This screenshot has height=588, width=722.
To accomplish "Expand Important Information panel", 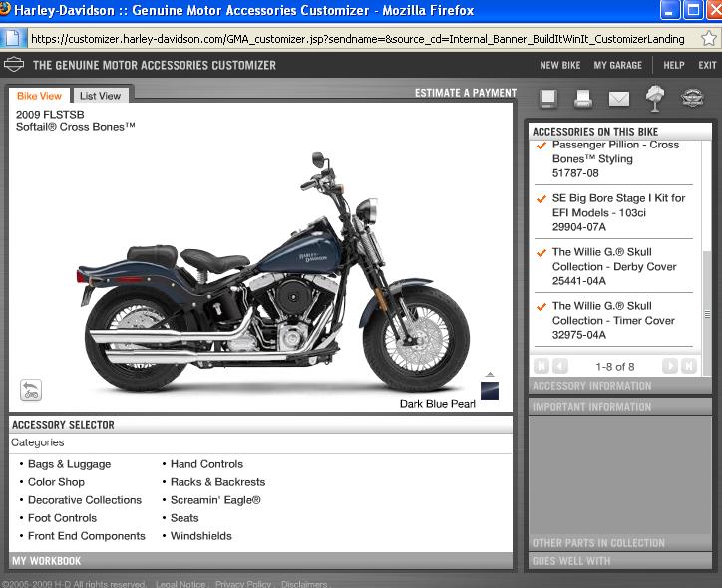I will point(619,407).
